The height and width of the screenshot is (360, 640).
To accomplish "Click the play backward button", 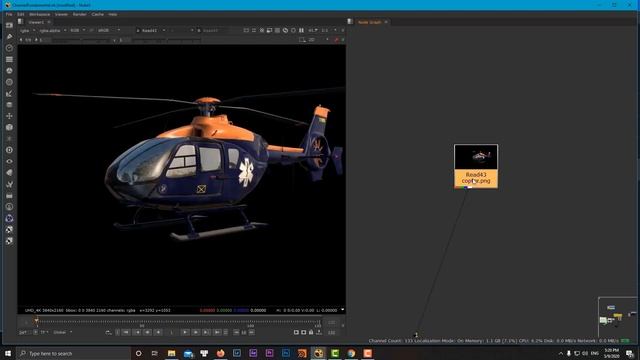I will pyautogui.click(x=158, y=333).
